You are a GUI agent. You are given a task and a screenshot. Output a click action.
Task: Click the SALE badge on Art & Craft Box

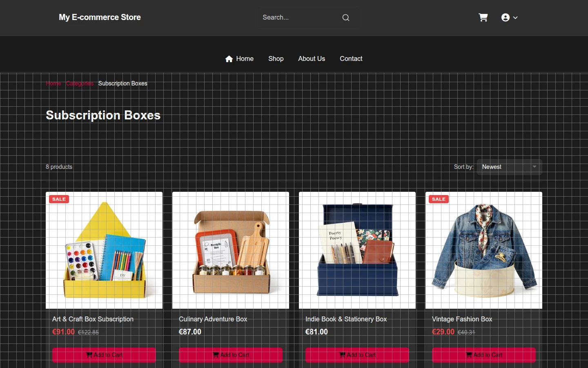click(x=59, y=199)
